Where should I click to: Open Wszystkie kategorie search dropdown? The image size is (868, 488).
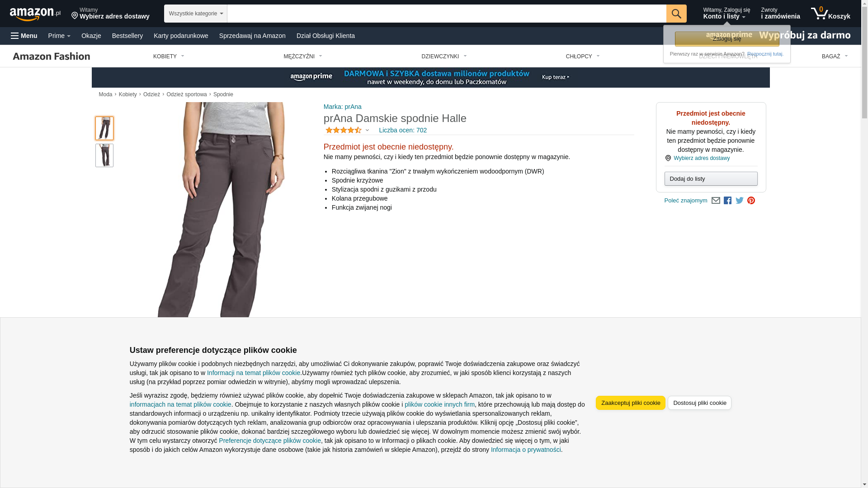[x=196, y=14]
